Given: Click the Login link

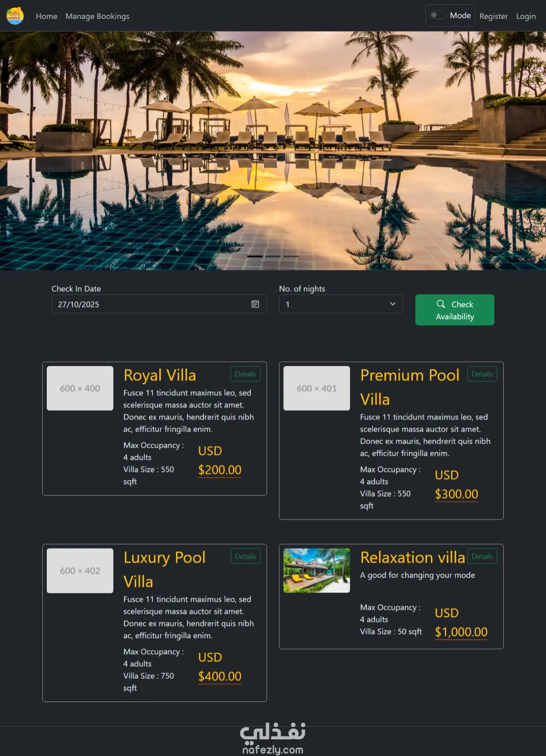Looking at the screenshot, I should pos(526,16).
